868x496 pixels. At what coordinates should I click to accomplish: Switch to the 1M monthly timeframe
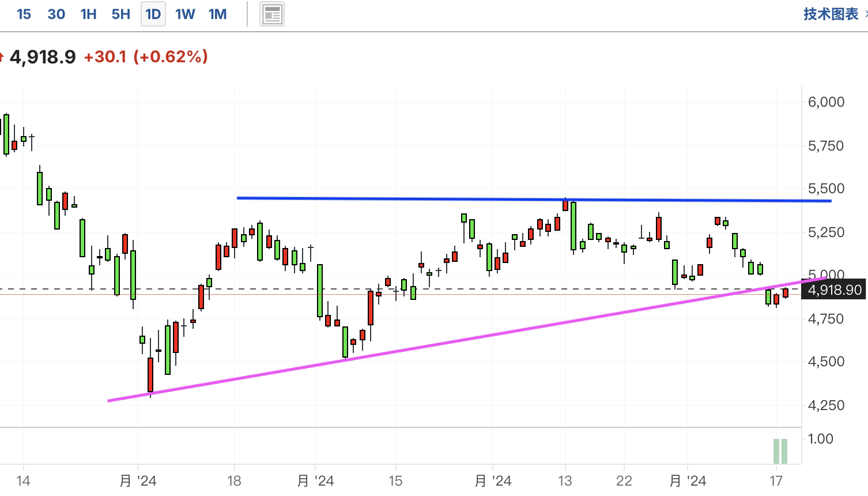click(x=217, y=14)
